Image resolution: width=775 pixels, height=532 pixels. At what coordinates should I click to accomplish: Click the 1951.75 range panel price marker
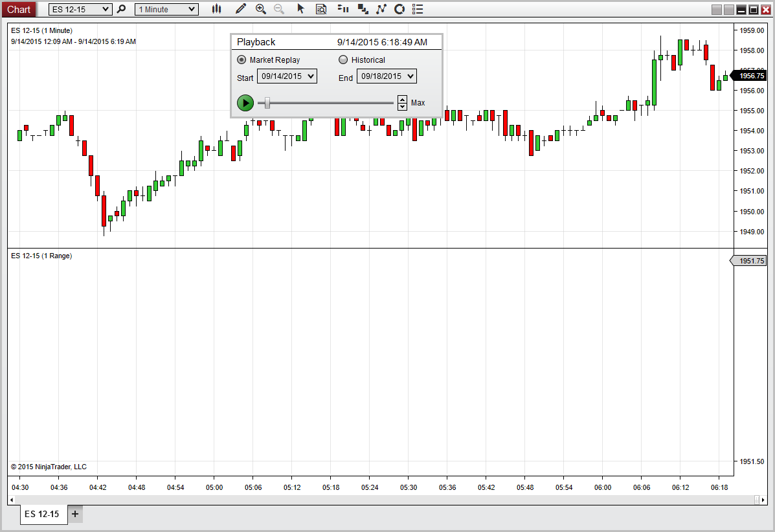(x=748, y=261)
